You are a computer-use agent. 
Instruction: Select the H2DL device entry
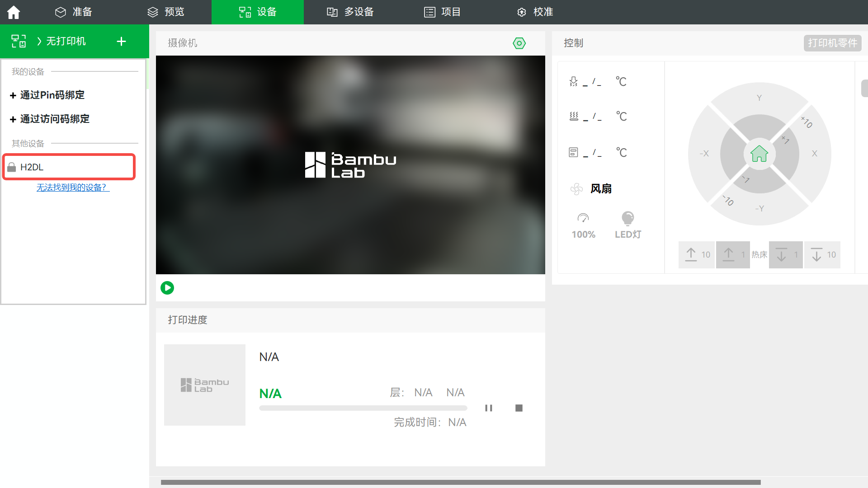click(69, 167)
